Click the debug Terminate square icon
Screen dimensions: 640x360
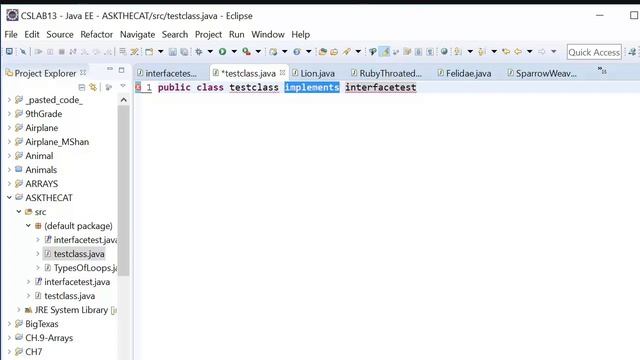[x=62, y=51]
